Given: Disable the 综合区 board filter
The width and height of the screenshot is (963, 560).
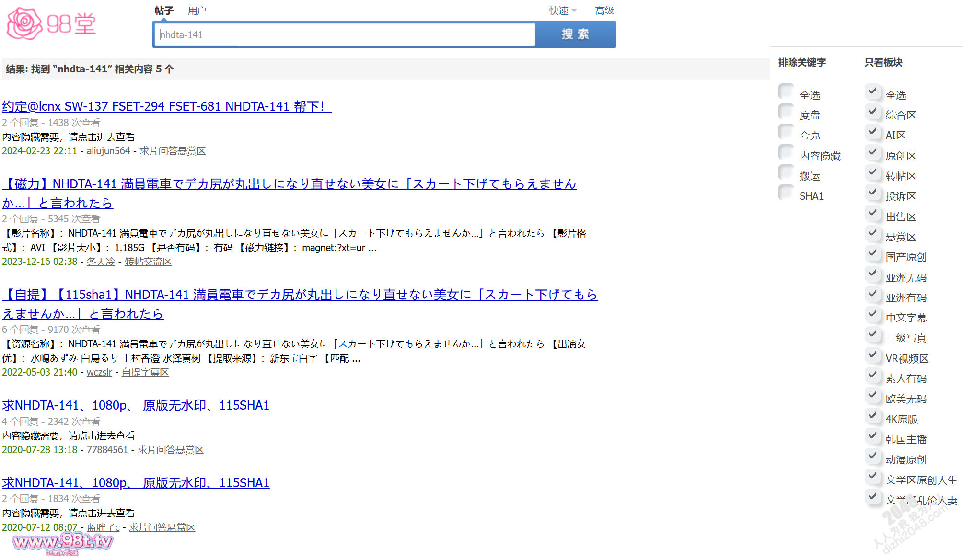Looking at the screenshot, I should (873, 112).
